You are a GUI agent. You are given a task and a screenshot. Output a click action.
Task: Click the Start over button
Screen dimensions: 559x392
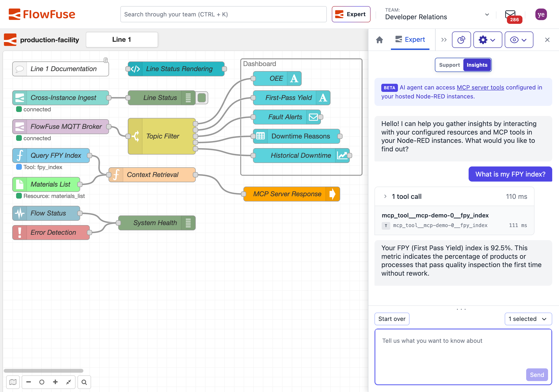pyautogui.click(x=392, y=319)
